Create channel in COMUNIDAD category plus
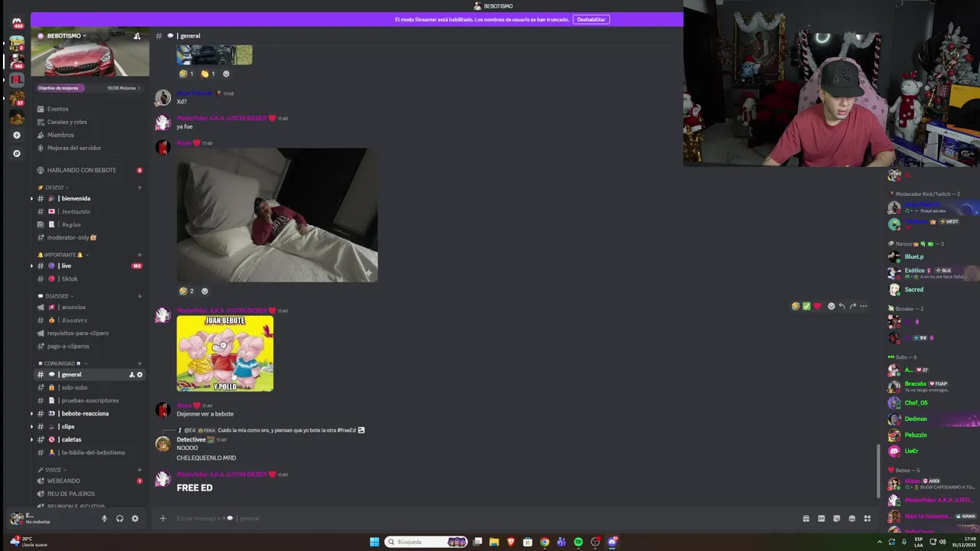 click(139, 364)
